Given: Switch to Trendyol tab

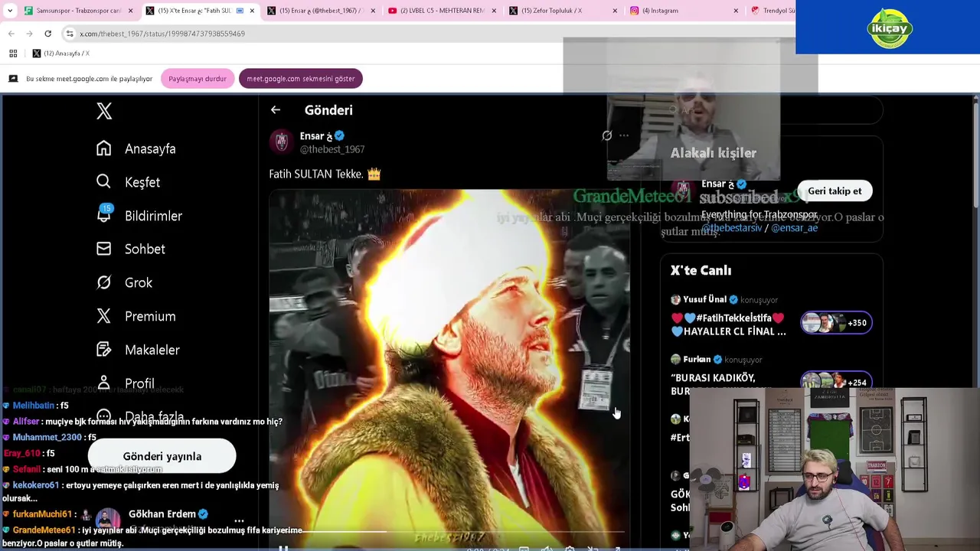Looking at the screenshot, I should tap(773, 11).
